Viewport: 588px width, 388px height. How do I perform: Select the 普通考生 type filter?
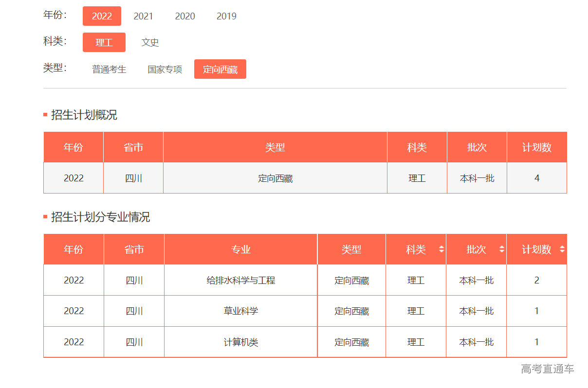[108, 69]
